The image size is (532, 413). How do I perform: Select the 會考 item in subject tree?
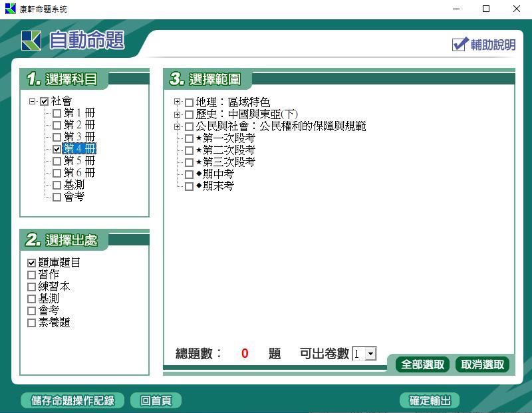tap(74, 197)
